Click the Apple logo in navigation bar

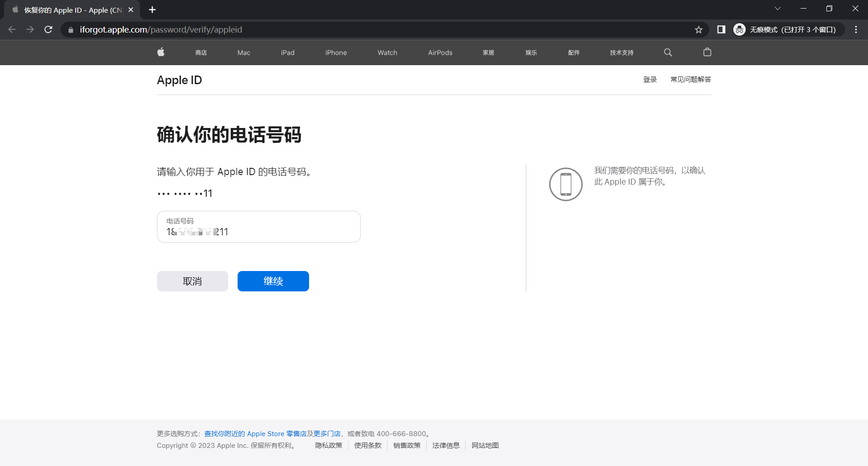click(x=161, y=52)
